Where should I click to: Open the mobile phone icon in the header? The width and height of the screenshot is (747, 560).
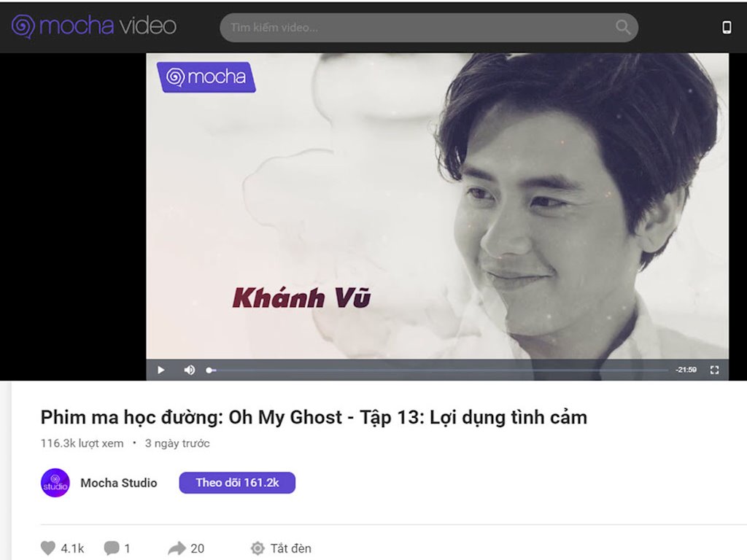click(x=727, y=27)
